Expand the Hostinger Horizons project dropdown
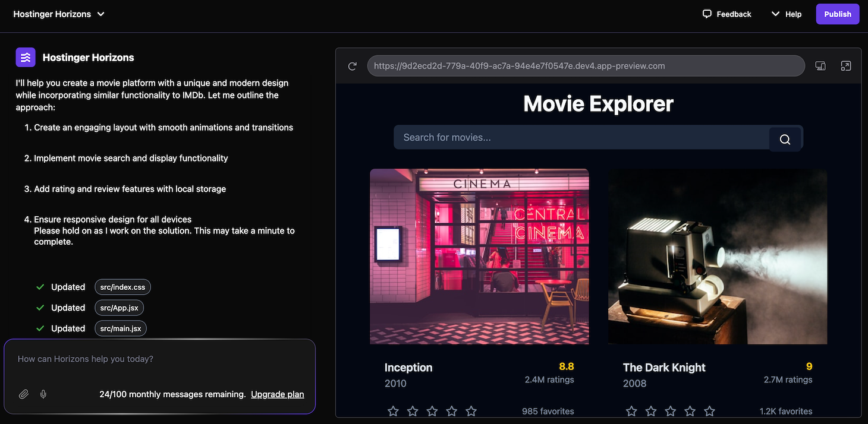This screenshot has height=424, width=868. click(x=100, y=13)
